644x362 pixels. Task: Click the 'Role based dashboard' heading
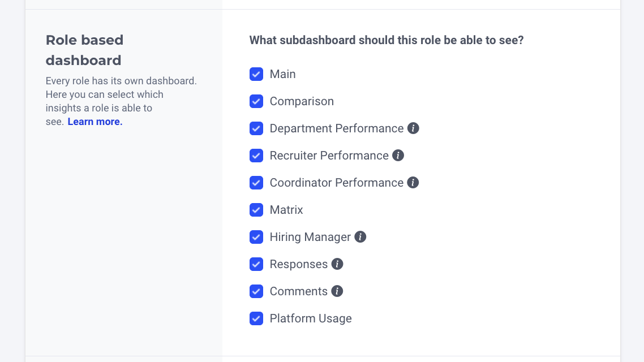tap(84, 50)
